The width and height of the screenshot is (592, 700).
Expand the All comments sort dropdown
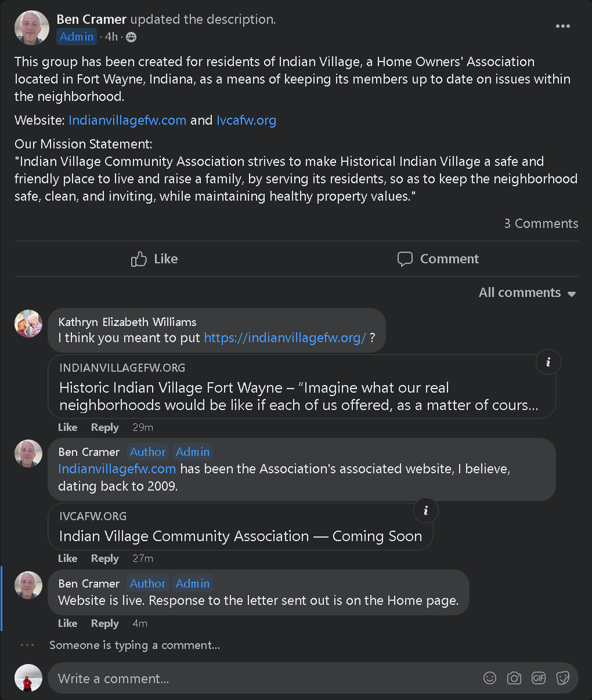coord(527,293)
